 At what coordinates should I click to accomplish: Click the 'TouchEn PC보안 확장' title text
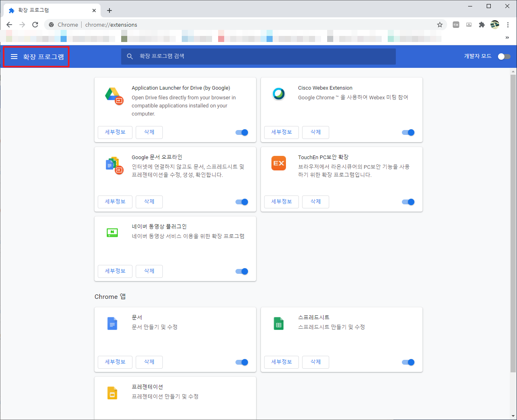(323, 157)
